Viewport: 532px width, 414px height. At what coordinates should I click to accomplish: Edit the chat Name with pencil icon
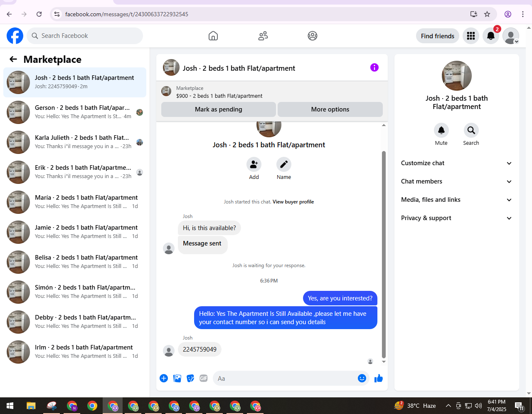(x=284, y=164)
